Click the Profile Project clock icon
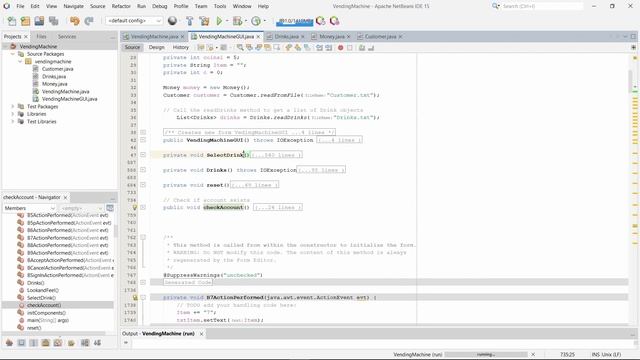The height and width of the screenshot is (360, 640). click(256, 21)
